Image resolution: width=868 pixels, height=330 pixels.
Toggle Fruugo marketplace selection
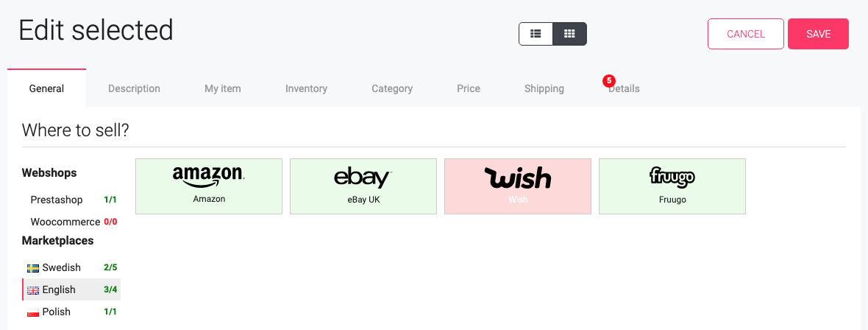[672, 186]
